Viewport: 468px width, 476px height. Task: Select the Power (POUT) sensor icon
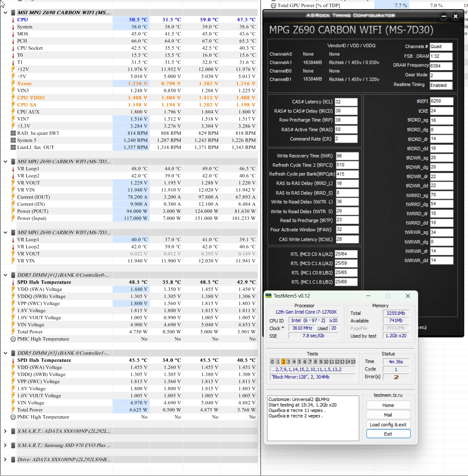pyautogui.click(x=13, y=211)
